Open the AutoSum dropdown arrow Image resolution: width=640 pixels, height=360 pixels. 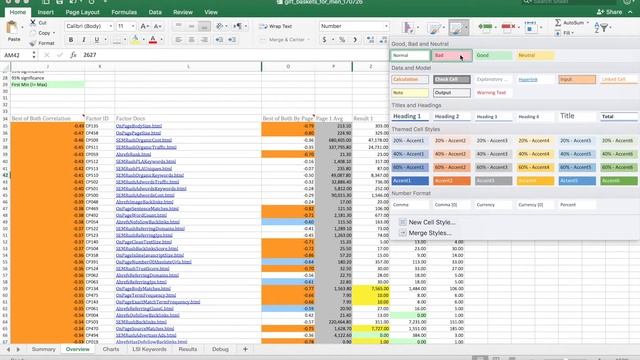tap(587, 23)
